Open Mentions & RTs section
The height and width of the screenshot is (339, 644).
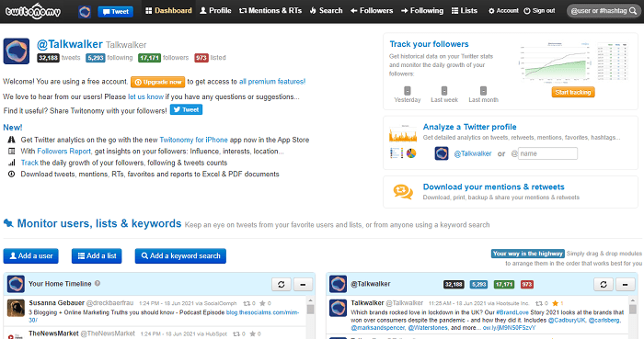coord(270,11)
